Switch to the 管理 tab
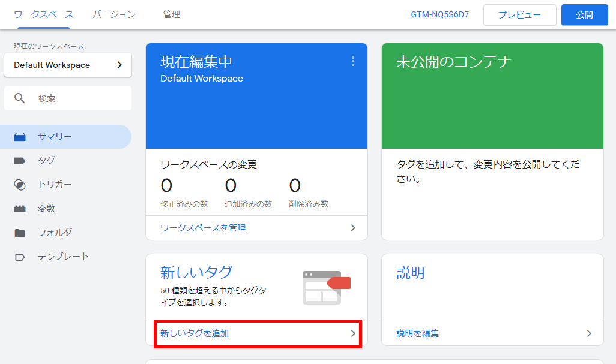This screenshot has width=616, height=364. tap(172, 14)
